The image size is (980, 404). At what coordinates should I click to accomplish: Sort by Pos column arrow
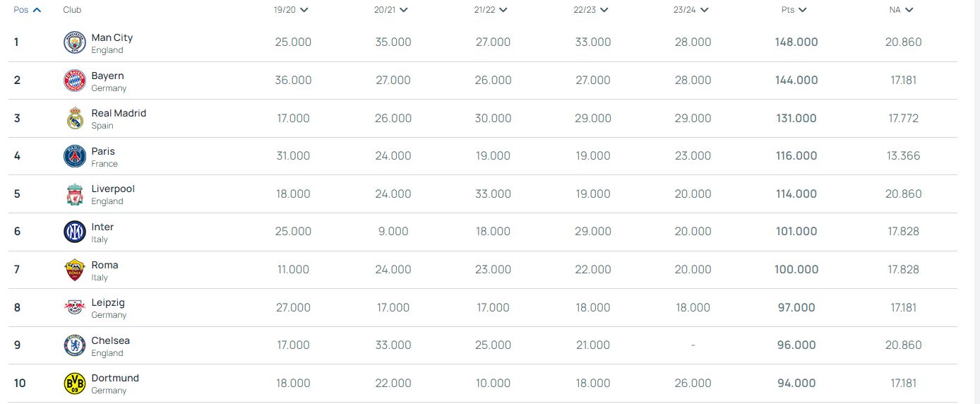tap(37, 10)
